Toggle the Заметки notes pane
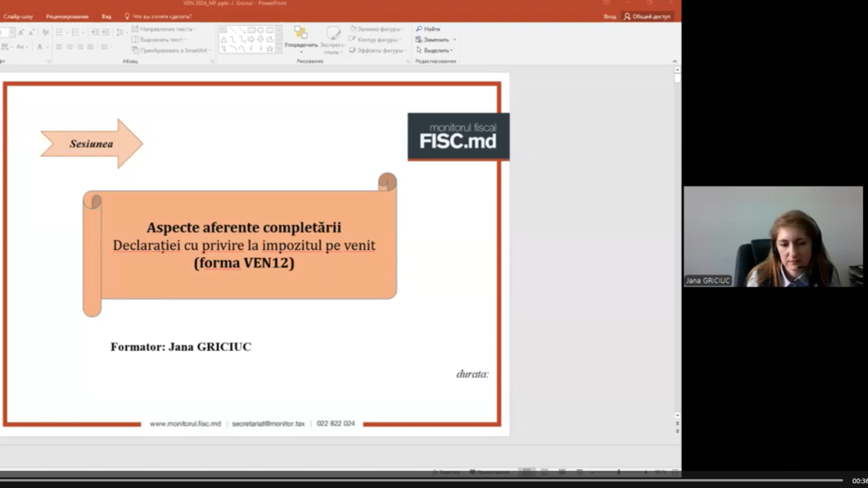Viewport: 868px width, 488px height. 446,472
